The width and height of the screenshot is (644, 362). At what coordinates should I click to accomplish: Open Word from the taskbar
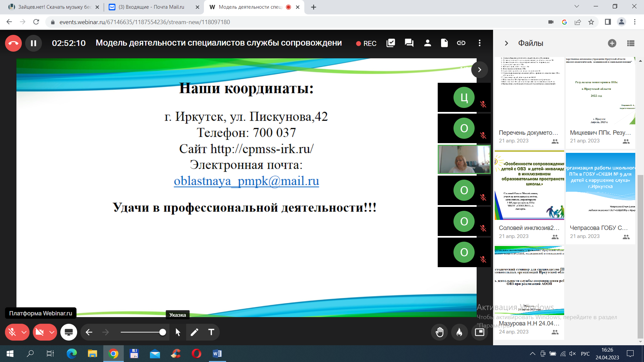(217, 354)
